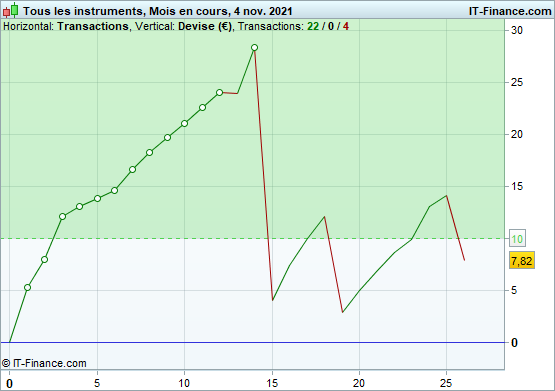The height and width of the screenshot is (391, 555).
Task: Click the y-axis label '25'
Action: (x=516, y=82)
